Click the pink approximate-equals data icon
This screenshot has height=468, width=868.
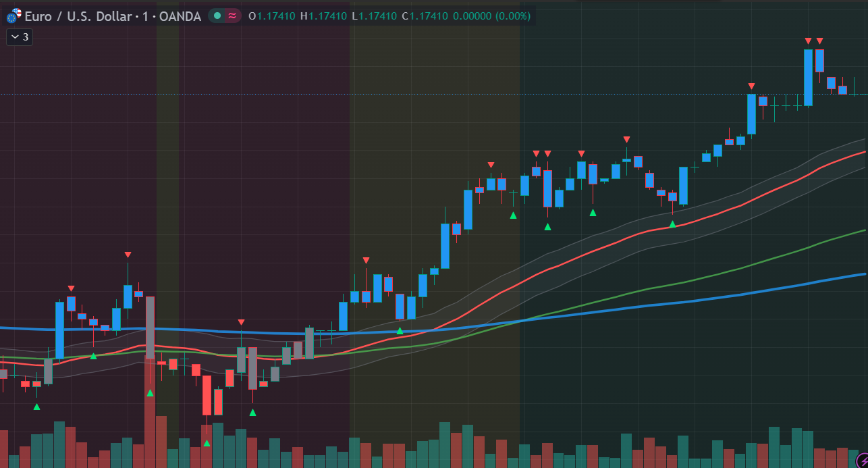coord(232,16)
